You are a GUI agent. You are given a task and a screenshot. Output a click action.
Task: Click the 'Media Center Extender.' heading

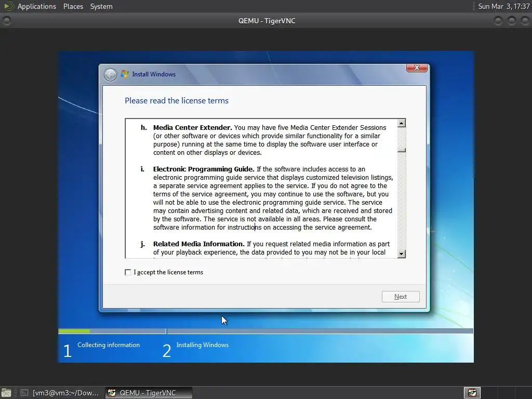click(x=192, y=128)
